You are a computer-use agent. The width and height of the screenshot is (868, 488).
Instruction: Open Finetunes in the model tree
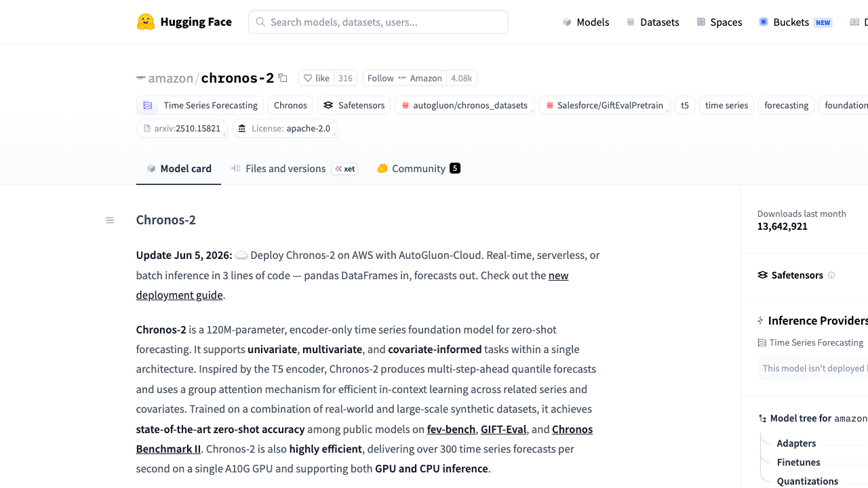798,462
